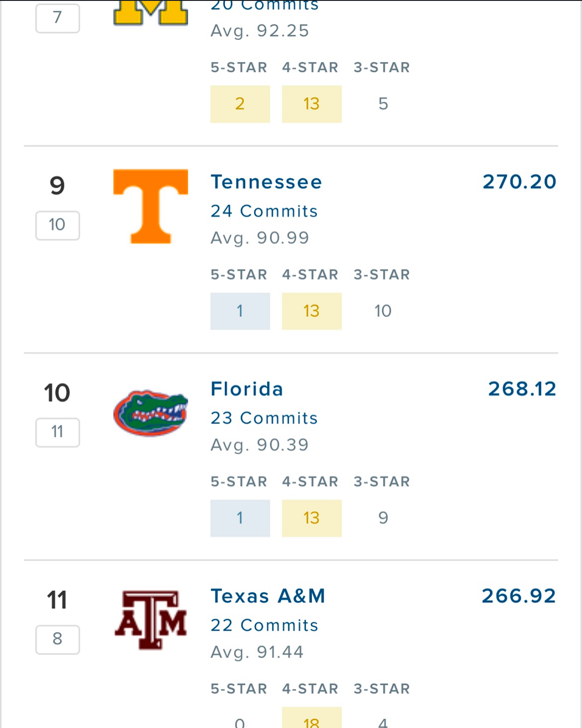Image resolution: width=582 pixels, height=728 pixels.
Task: View Texas A&M's 22 Commits list
Action: pos(265,625)
